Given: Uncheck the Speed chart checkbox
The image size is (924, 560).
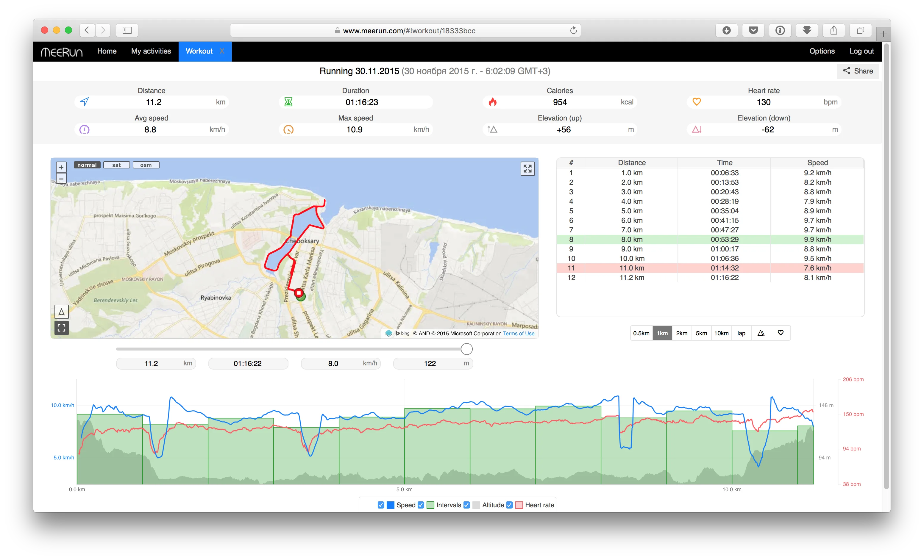Looking at the screenshot, I should click(x=381, y=505).
